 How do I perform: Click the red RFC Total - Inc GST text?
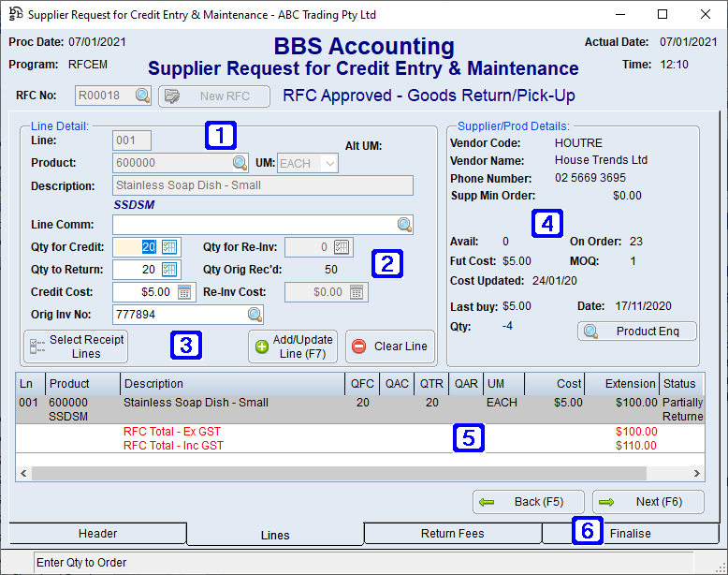pyautogui.click(x=173, y=446)
